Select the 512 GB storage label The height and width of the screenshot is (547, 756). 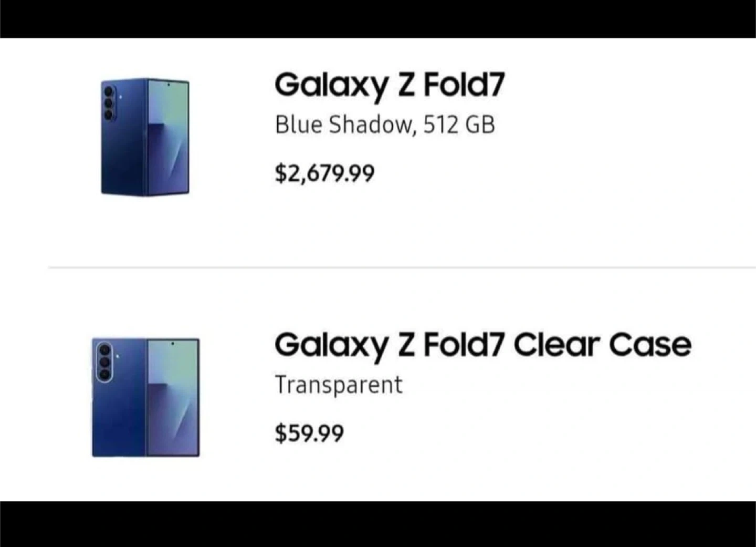click(x=459, y=125)
